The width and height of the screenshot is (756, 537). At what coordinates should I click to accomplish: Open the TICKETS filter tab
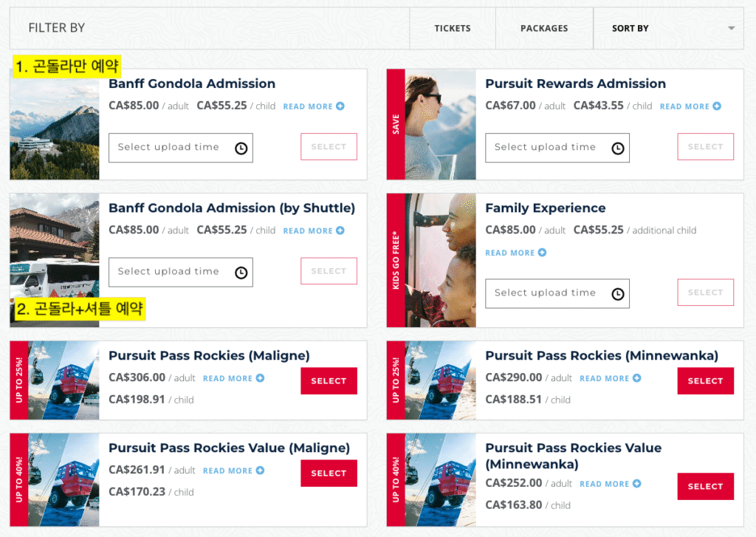453,28
